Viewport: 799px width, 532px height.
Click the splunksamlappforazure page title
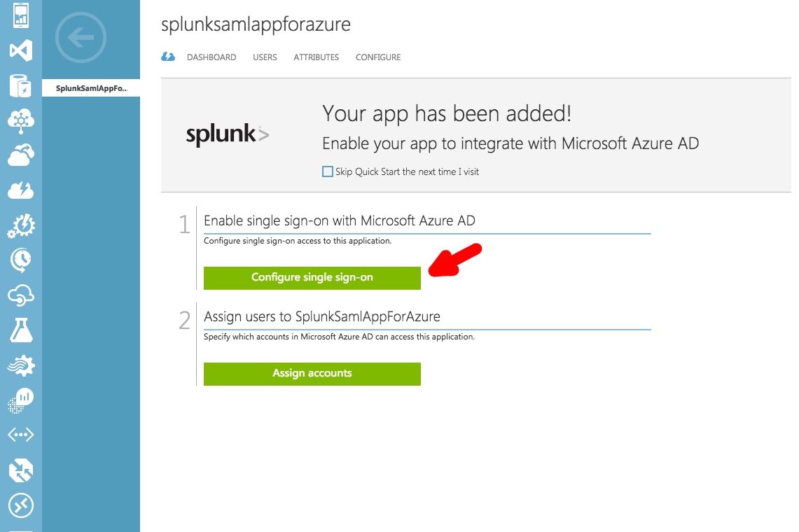coord(256,24)
